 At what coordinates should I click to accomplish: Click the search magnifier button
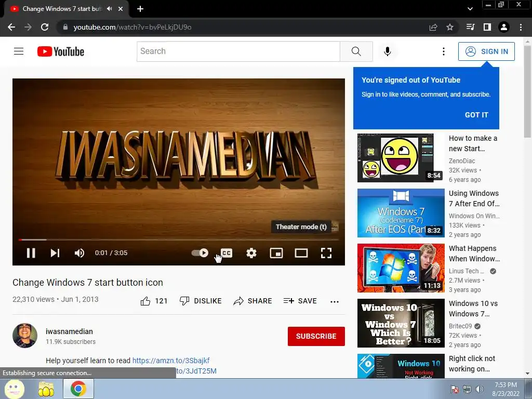tap(356, 51)
